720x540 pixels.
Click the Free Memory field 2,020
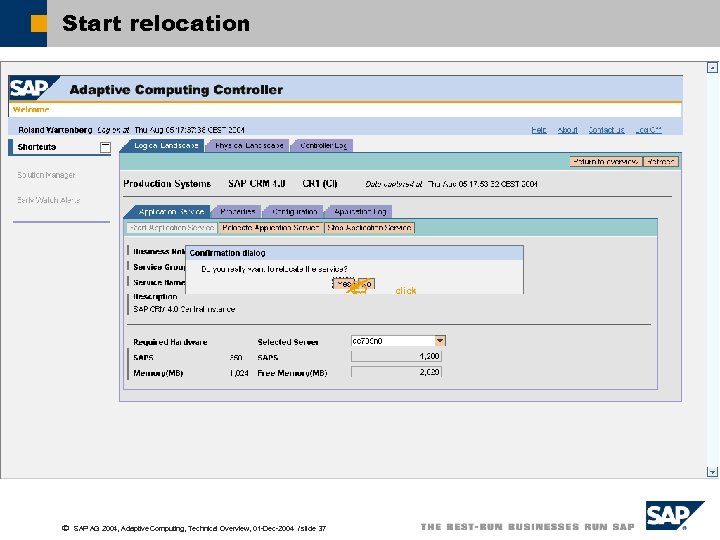[x=396, y=372]
